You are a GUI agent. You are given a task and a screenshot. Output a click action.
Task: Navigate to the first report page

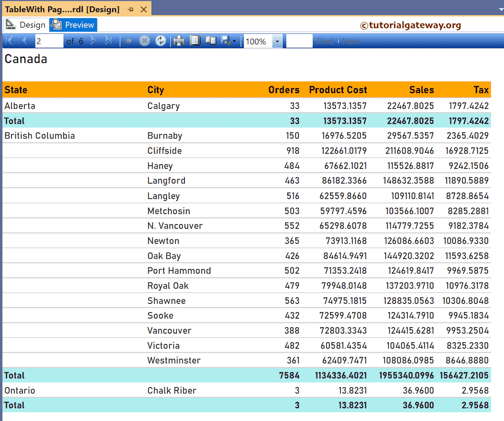9,40
